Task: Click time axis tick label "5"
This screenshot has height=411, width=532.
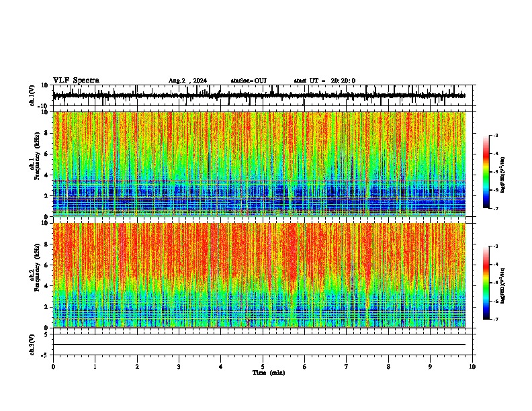Action: coord(263,367)
